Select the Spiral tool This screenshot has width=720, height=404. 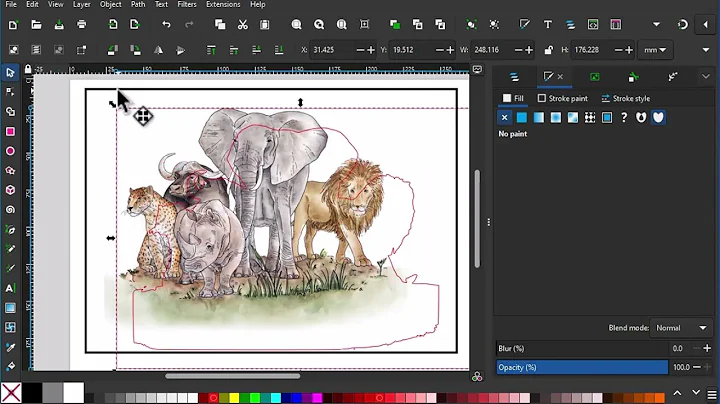[x=10, y=210]
